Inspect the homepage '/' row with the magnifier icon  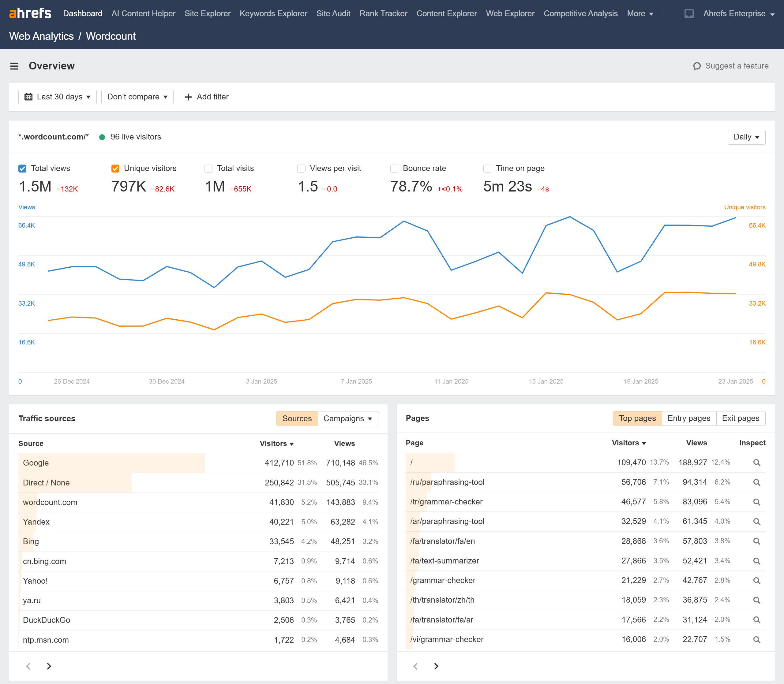pos(756,463)
